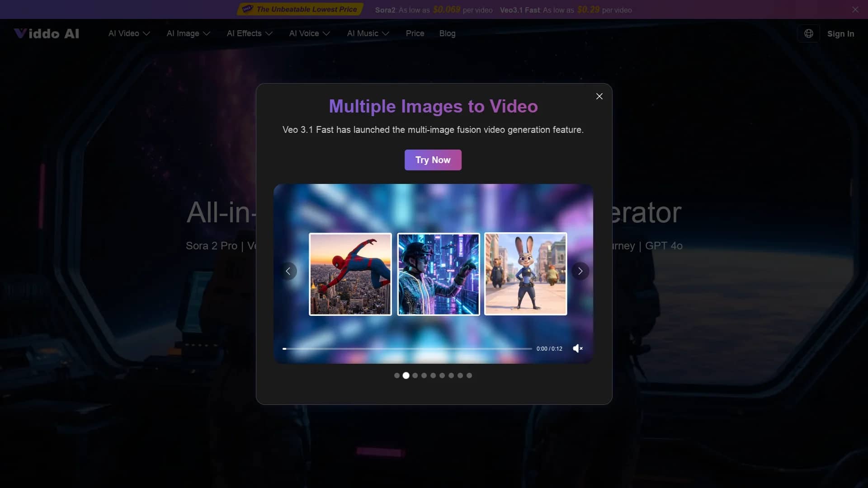Click the bunny officer image thumbnail
This screenshot has height=488, width=868.
[526, 274]
